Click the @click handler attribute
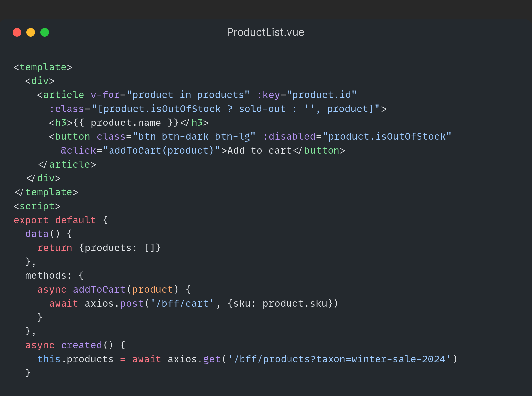This screenshot has height=396, width=532. tap(78, 151)
